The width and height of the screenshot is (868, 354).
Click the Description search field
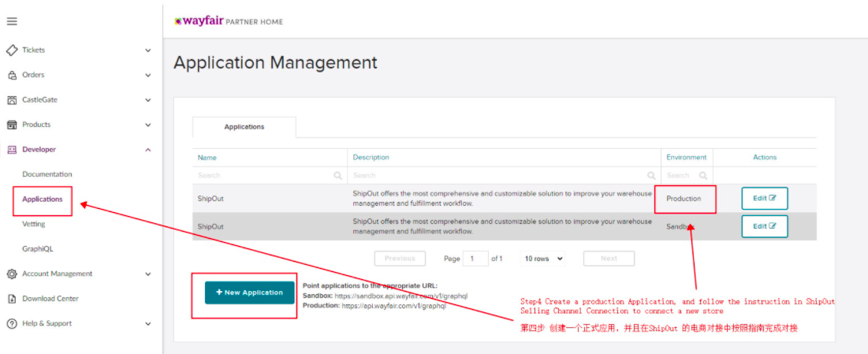[505, 176]
